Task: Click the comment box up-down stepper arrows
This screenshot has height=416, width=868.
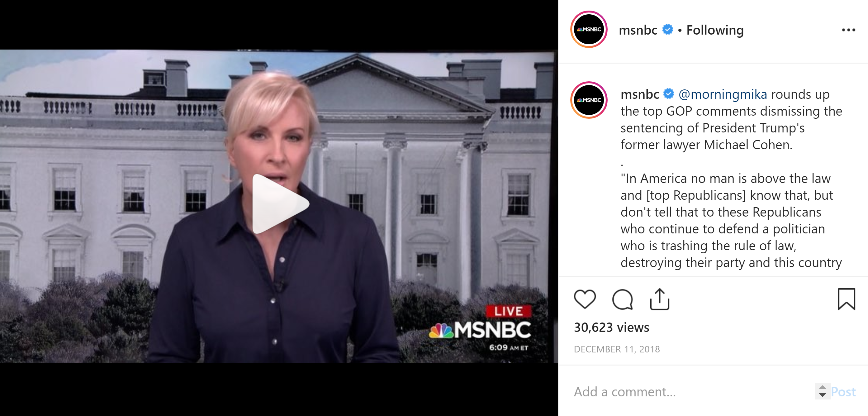Action: [823, 391]
